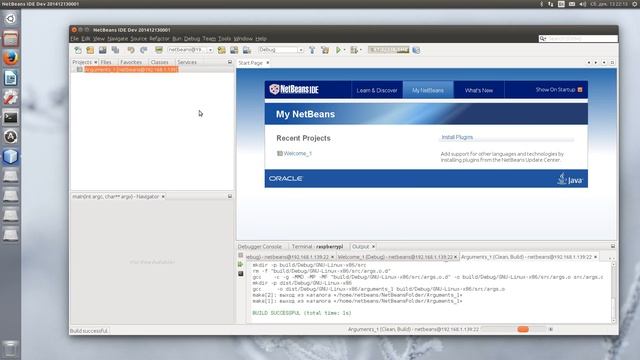This screenshot has height=360, width=640.
Task: Open the Refactor menu
Action: tap(159, 38)
